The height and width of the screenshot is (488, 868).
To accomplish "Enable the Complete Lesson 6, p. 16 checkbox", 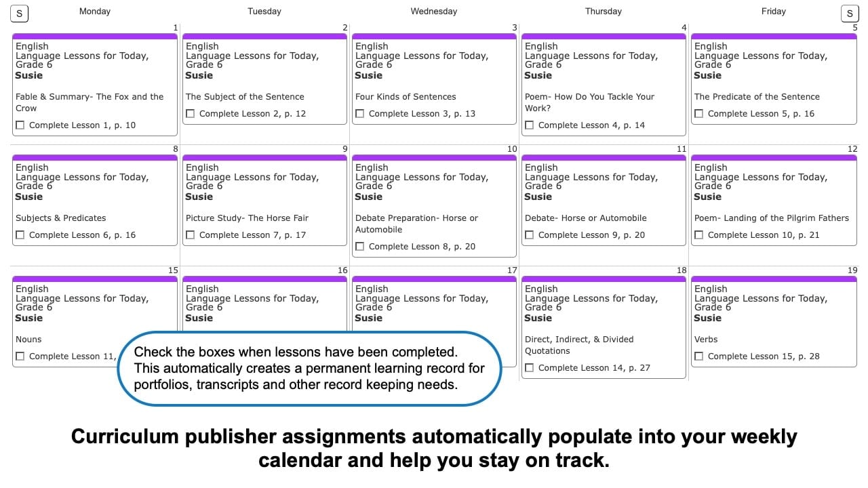I will pos(20,235).
